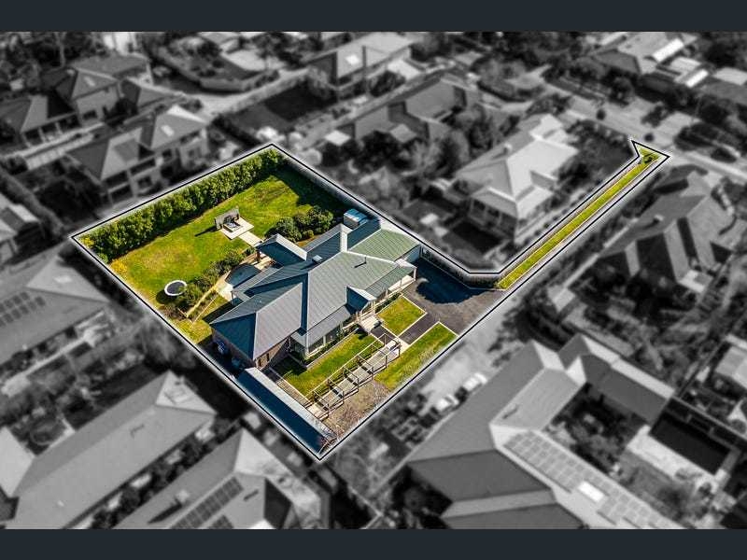
Task: Click the white skylight box on the roof
Action: (356, 218)
